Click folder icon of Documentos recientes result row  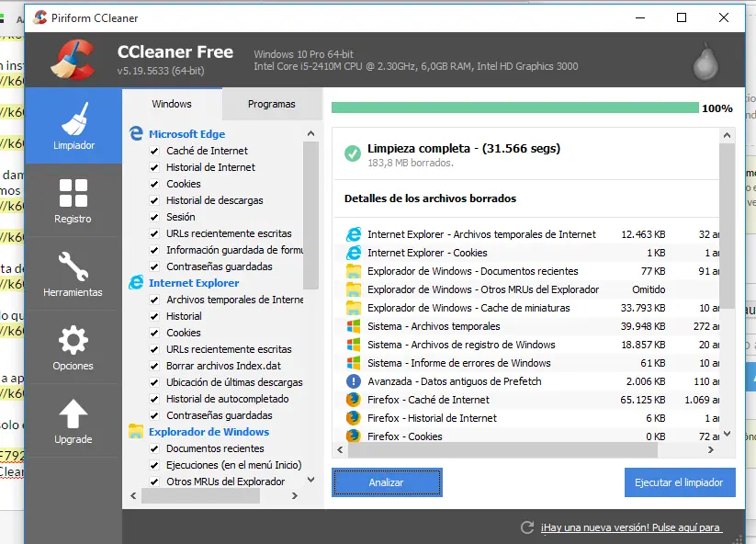click(354, 271)
